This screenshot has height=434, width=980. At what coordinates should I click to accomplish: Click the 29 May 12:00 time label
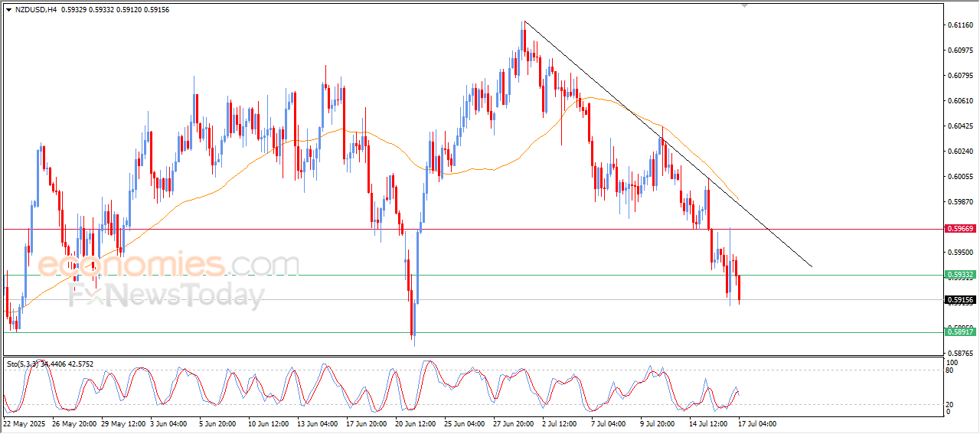[x=122, y=423]
